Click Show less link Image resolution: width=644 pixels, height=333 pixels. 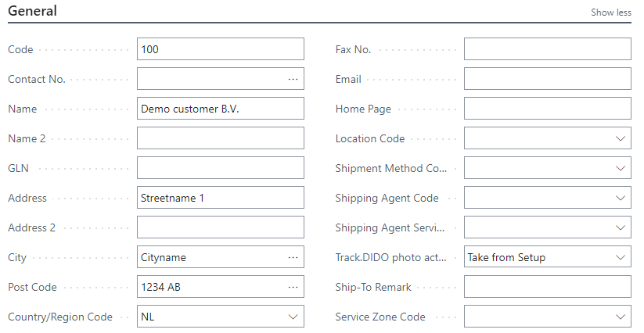coord(610,13)
